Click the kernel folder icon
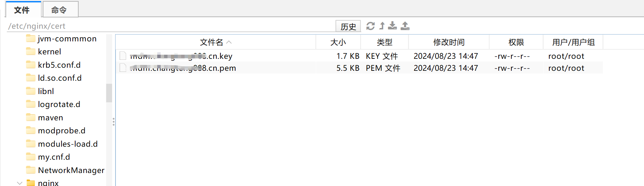 point(31,51)
